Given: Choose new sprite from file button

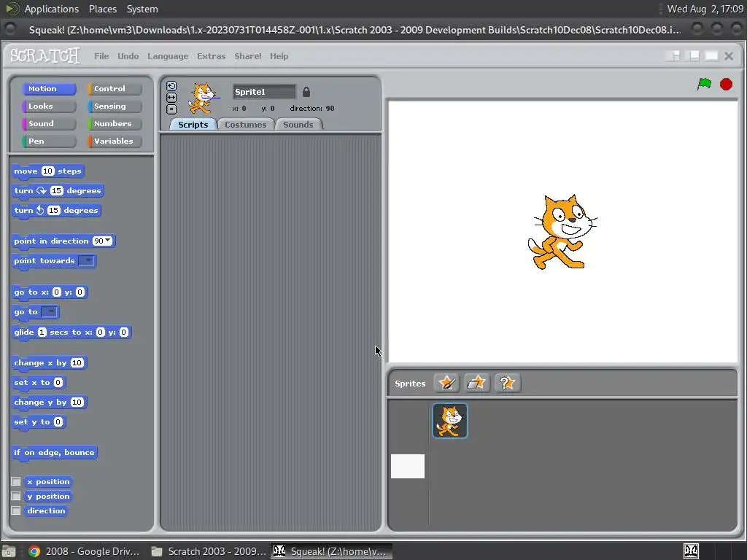Looking at the screenshot, I should pyautogui.click(x=476, y=383).
